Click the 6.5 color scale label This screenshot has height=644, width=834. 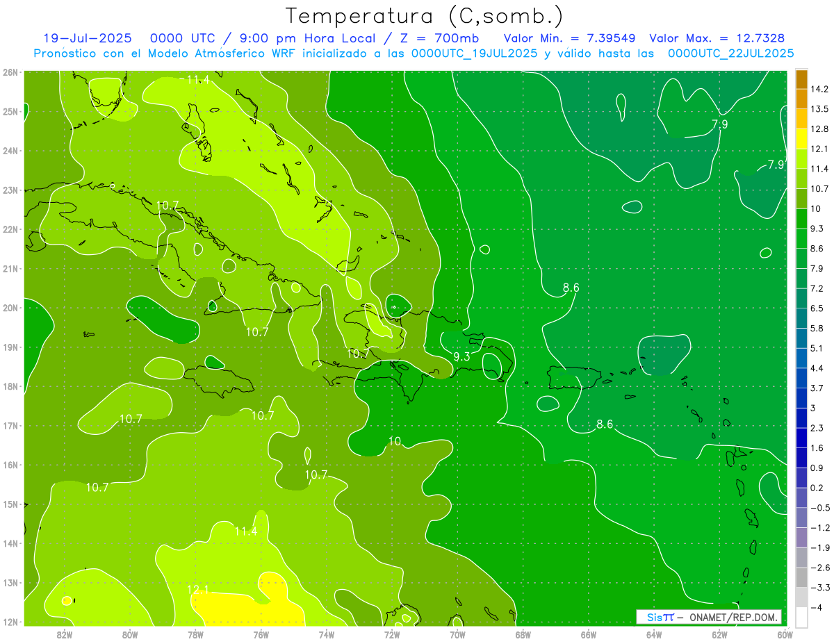(817, 308)
